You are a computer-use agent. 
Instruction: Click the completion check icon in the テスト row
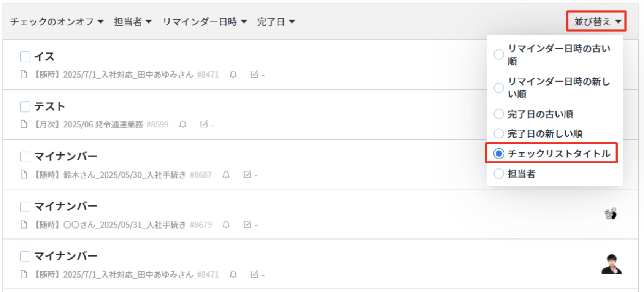click(204, 124)
